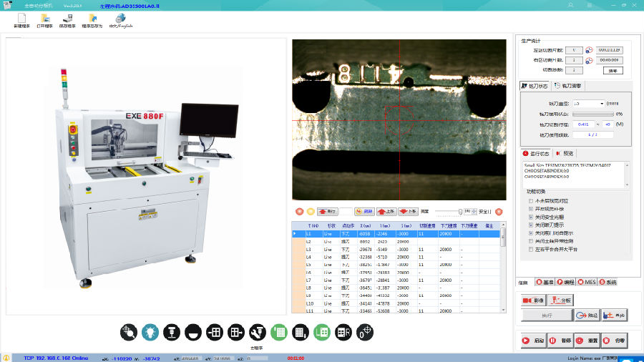Image resolution: width=644 pixels, height=362 pixels.
Task: Toggle the 关闭断刀提示 checkbox
Action: click(x=530, y=225)
